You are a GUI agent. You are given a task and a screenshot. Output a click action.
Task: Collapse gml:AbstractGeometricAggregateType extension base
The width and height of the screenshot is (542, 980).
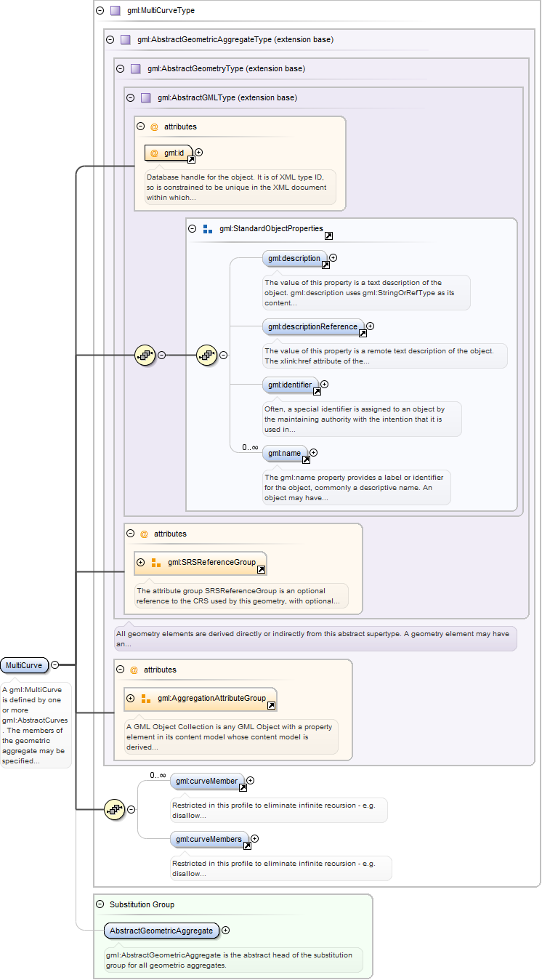tap(110, 39)
